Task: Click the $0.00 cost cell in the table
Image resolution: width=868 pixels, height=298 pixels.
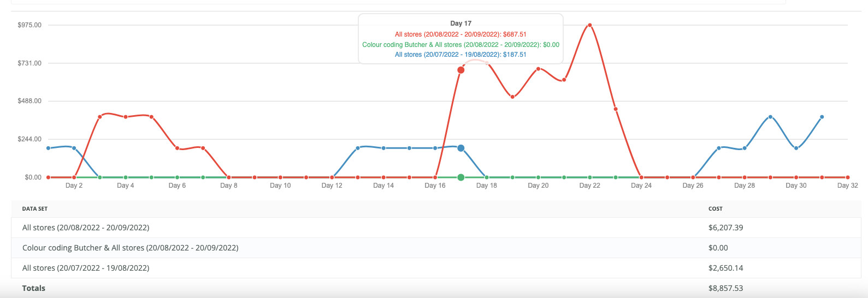Action: tap(718, 248)
